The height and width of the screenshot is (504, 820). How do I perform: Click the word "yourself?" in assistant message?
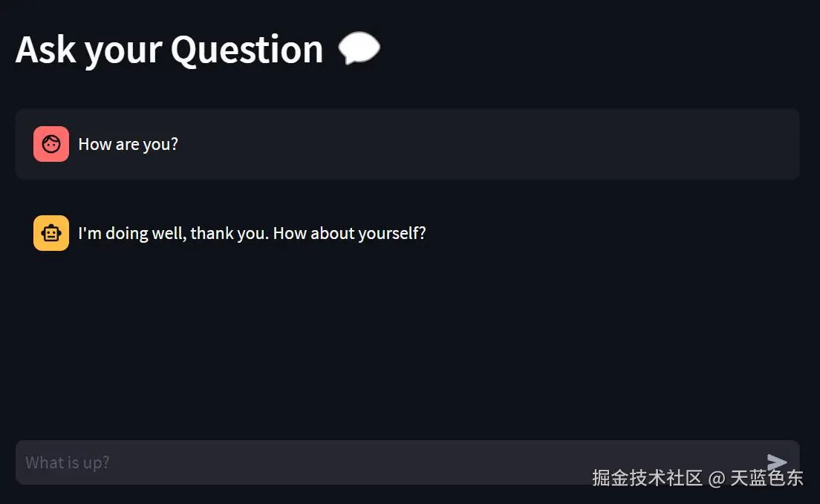click(392, 233)
